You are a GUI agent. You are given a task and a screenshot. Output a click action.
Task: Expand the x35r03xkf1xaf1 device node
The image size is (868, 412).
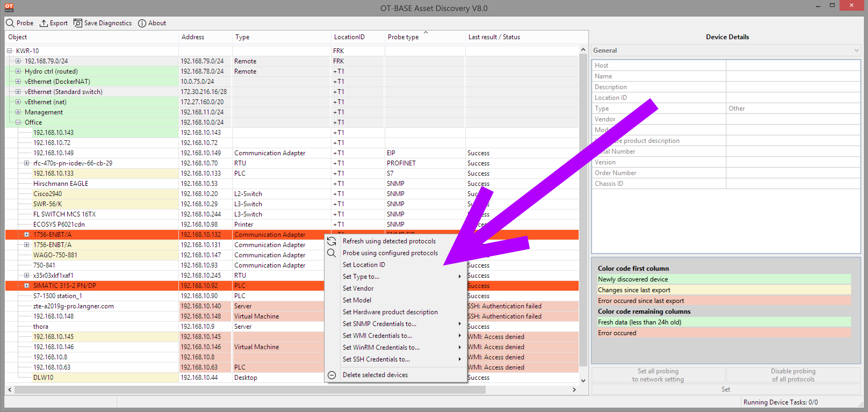(x=27, y=275)
